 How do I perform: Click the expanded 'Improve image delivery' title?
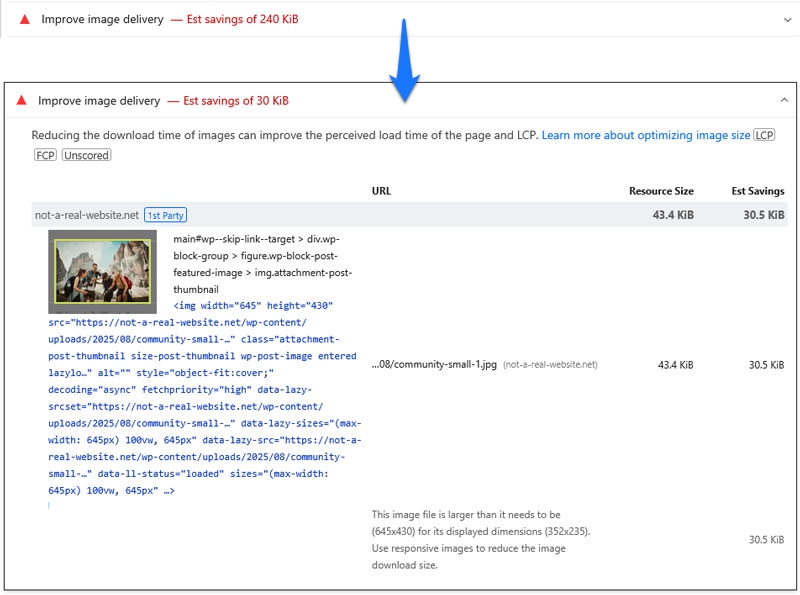[x=99, y=101]
